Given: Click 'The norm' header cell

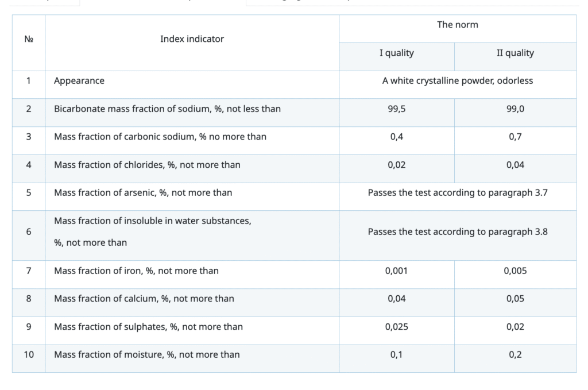Looking at the screenshot, I should [457, 25].
